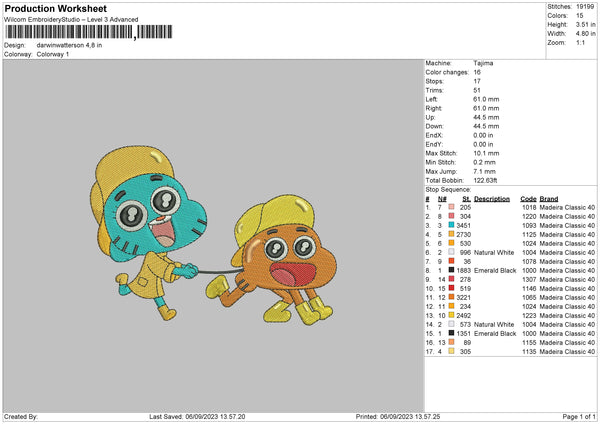The image size is (600, 424).
Task: Click the Left value '61.0 mm'
Action: 486,99
